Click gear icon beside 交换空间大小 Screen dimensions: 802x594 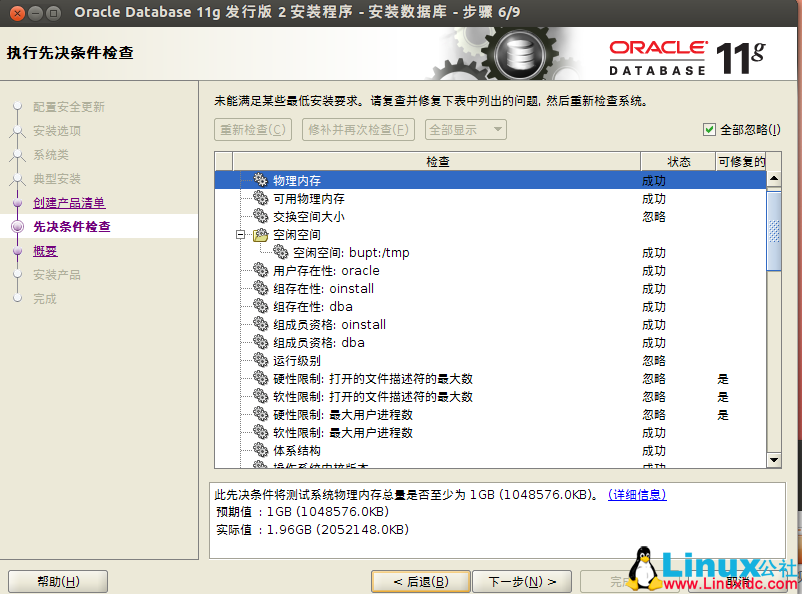click(x=260, y=216)
